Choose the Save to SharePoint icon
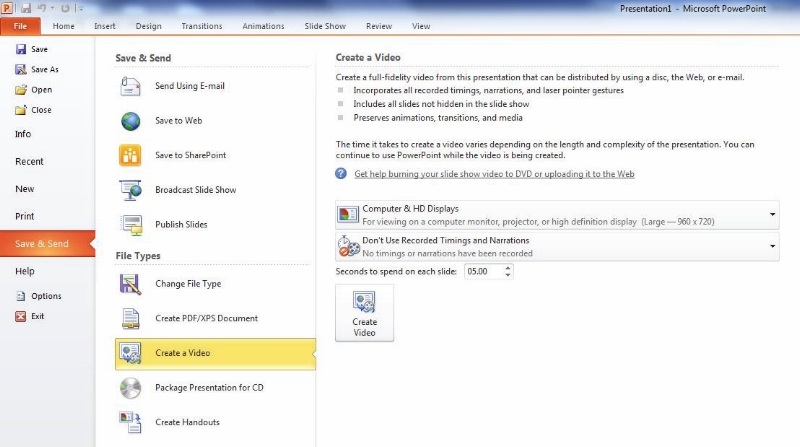The height and width of the screenshot is (447, 800). 131,155
